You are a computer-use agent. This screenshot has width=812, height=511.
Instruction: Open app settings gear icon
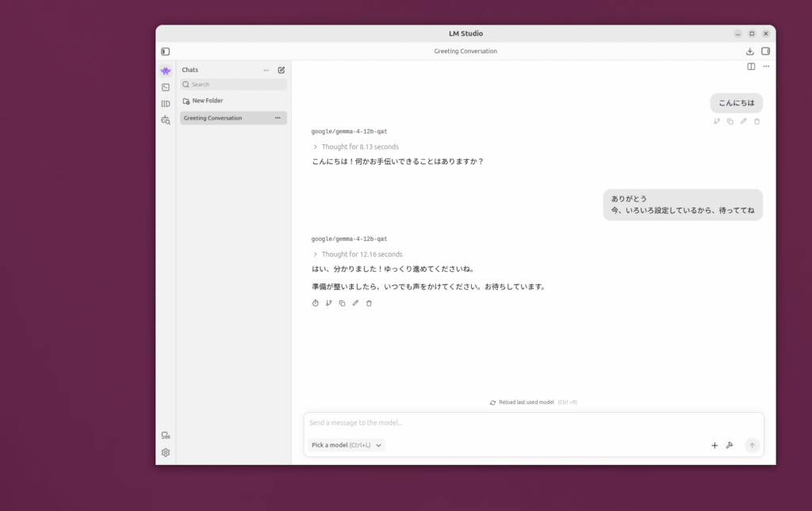166,452
